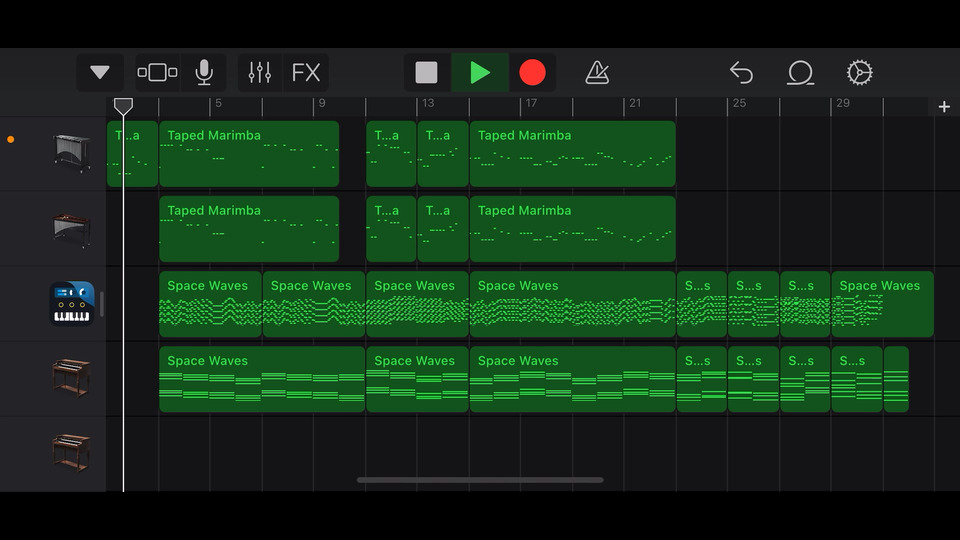Screen dimensions: 960x540
Task: Grab the track header resize handle
Action: [x=102, y=304]
